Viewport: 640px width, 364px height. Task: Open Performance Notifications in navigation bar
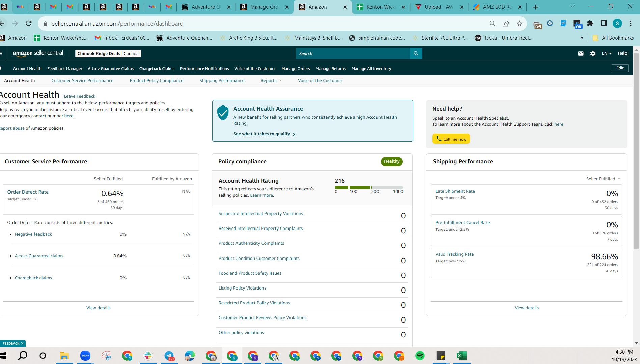pos(204,69)
